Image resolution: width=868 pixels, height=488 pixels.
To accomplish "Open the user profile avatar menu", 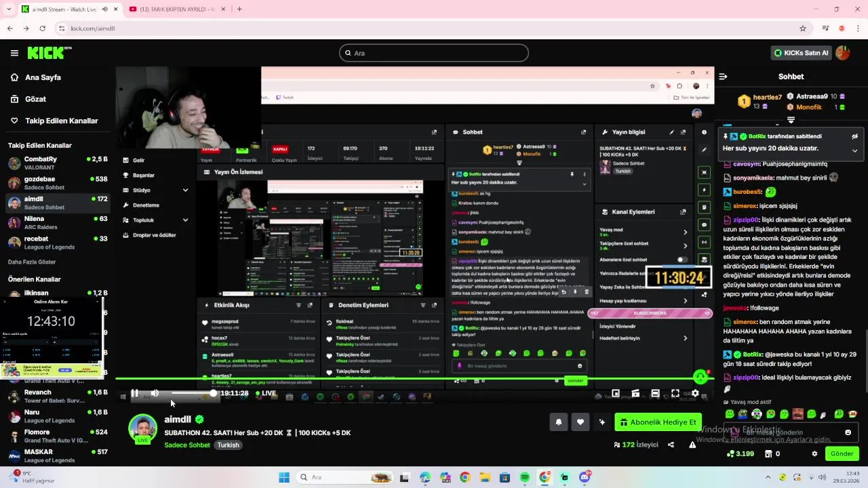I will pyautogui.click(x=843, y=53).
